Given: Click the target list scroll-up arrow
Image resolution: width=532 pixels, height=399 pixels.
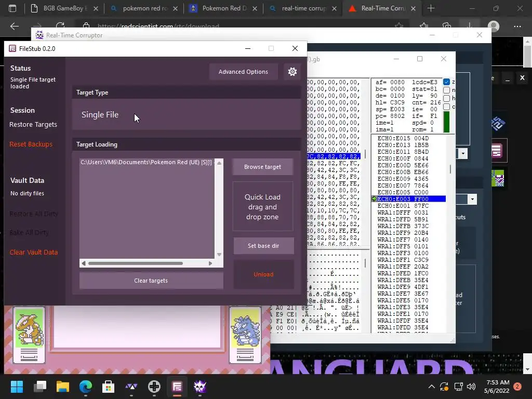Looking at the screenshot, I should click(x=219, y=163).
